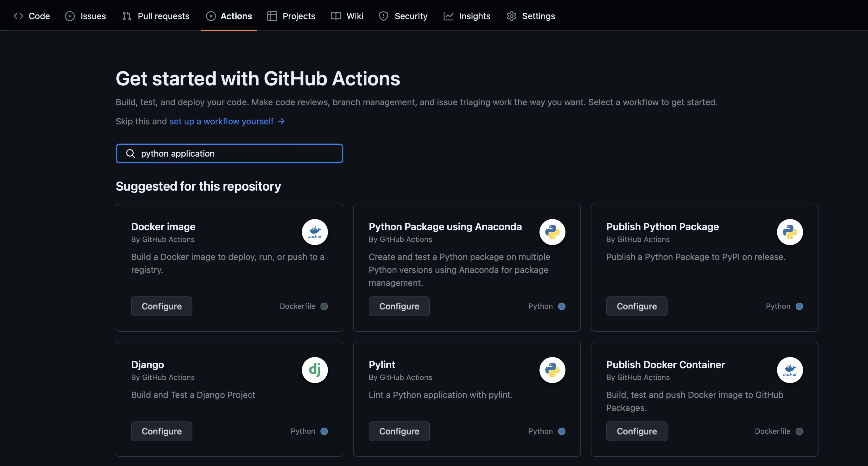
Task: Configure the Pylint workflow
Action: coord(399,431)
